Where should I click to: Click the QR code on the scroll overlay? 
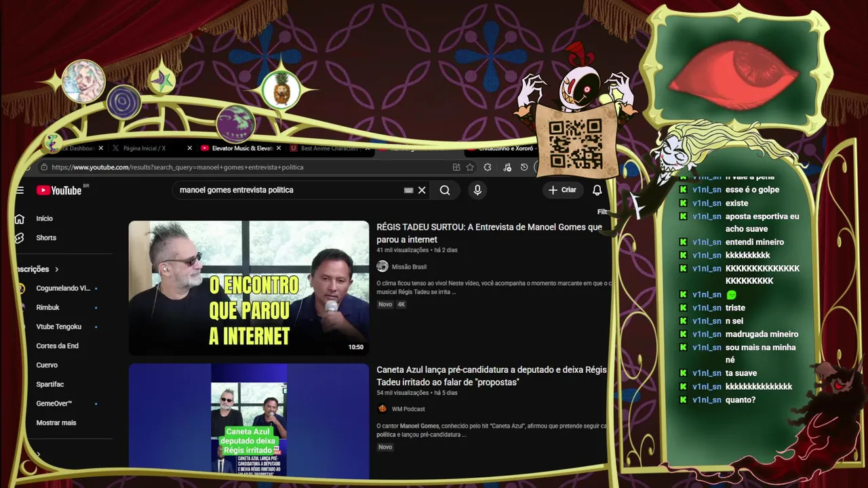pyautogui.click(x=575, y=143)
